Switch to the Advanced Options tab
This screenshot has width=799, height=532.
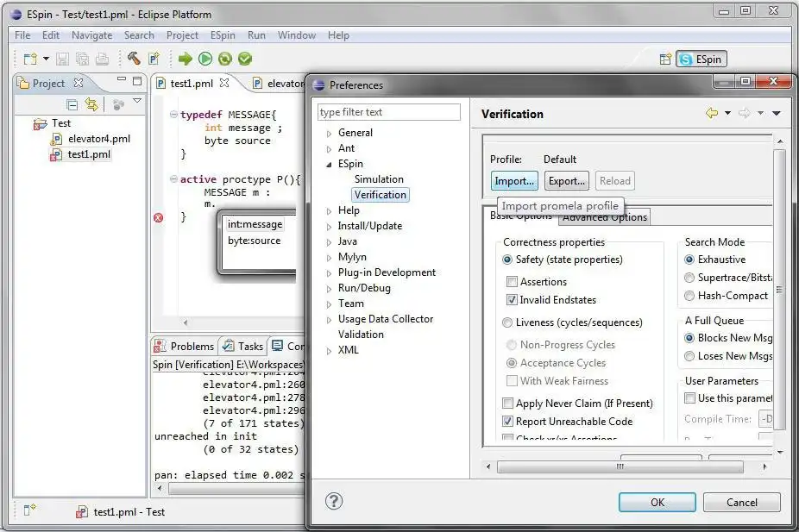click(x=604, y=218)
